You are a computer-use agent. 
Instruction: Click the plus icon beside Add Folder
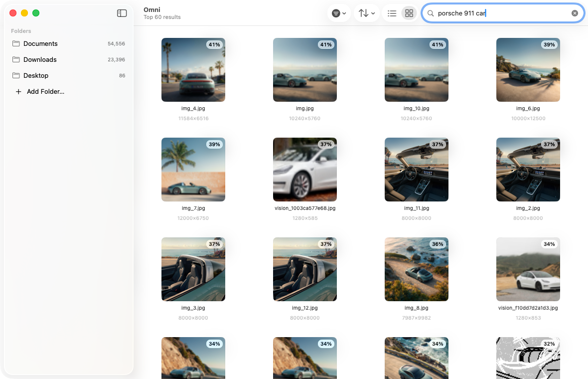(x=18, y=92)
